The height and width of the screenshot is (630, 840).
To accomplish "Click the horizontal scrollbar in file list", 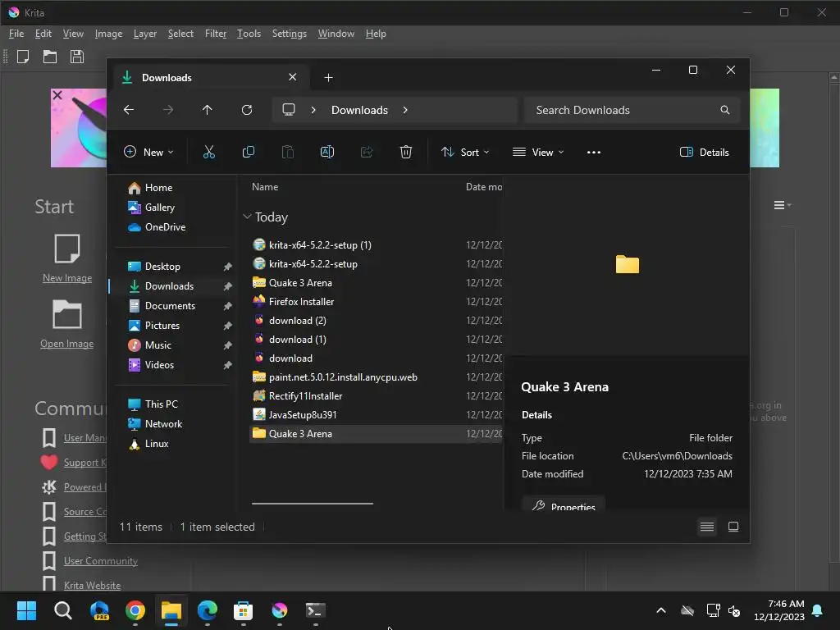I will (x=313, y=504).
